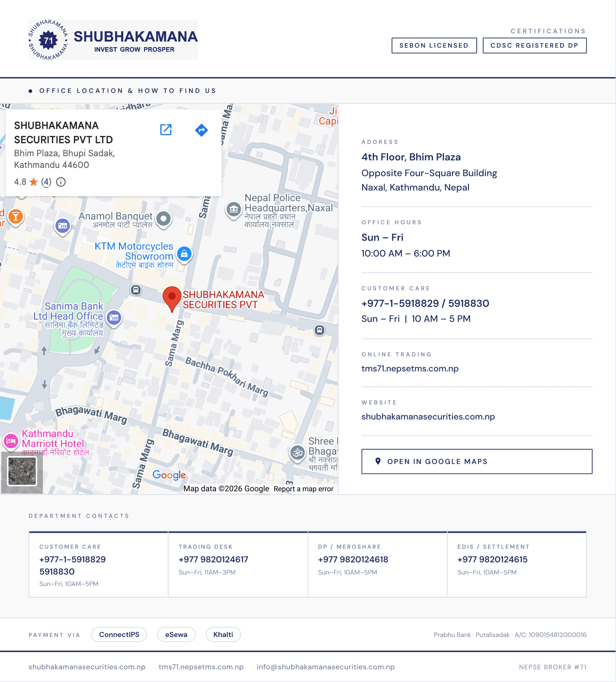Image resolution: width=616 pixels, height=682 pixels.
Task: Click Naxal, Kathmandu, Nepal address line
Action: coord(415,187)
